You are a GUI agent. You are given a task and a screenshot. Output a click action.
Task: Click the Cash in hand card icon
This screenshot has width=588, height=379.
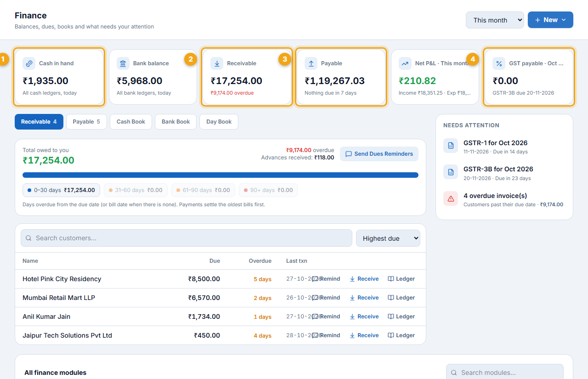tap(29, 63)
